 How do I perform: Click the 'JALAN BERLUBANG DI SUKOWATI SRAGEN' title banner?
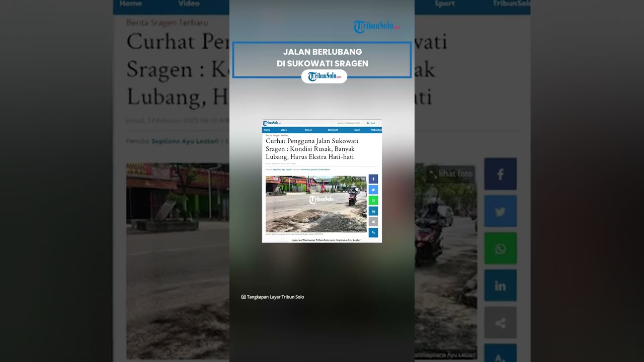pos(322,59)
